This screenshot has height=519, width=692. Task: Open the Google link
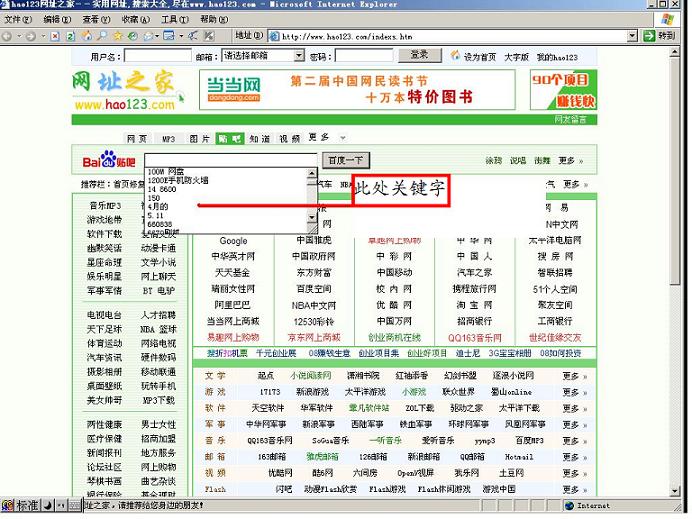[x=233, y=241]
